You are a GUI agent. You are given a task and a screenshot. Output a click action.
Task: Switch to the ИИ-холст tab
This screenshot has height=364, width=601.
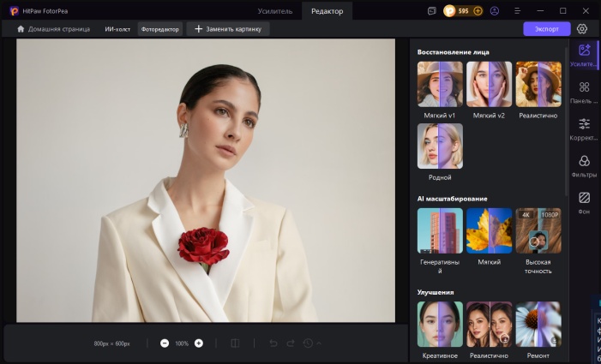click(x=117, y=29)
